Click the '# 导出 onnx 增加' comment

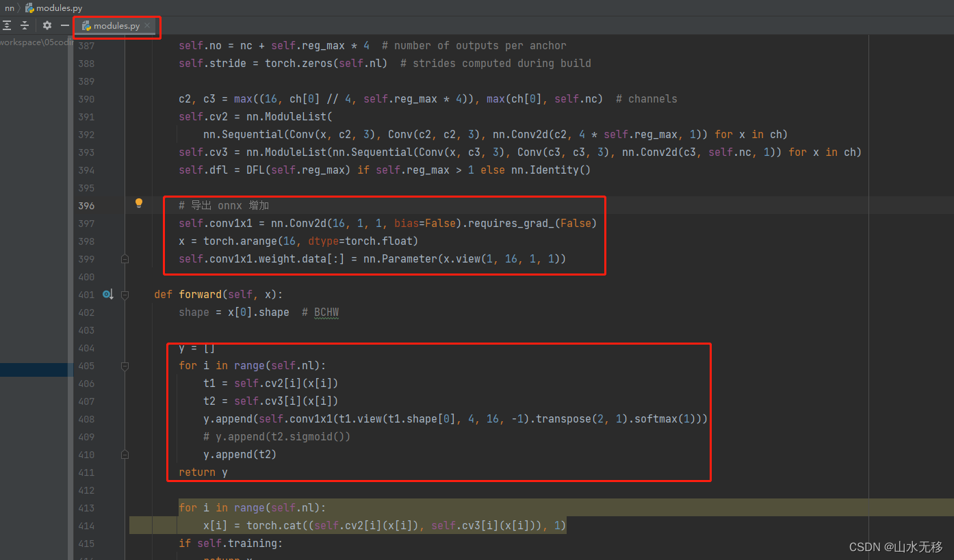(224, 206)
